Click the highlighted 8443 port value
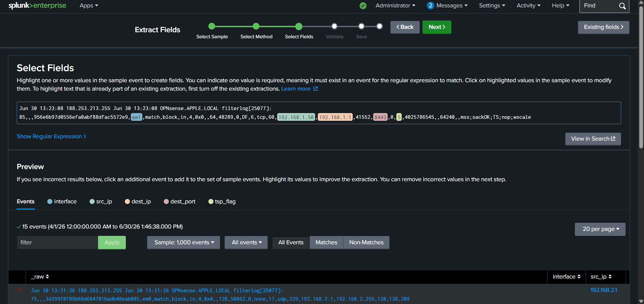The width and height of the screenshot is (644, 304). point(380,117)
